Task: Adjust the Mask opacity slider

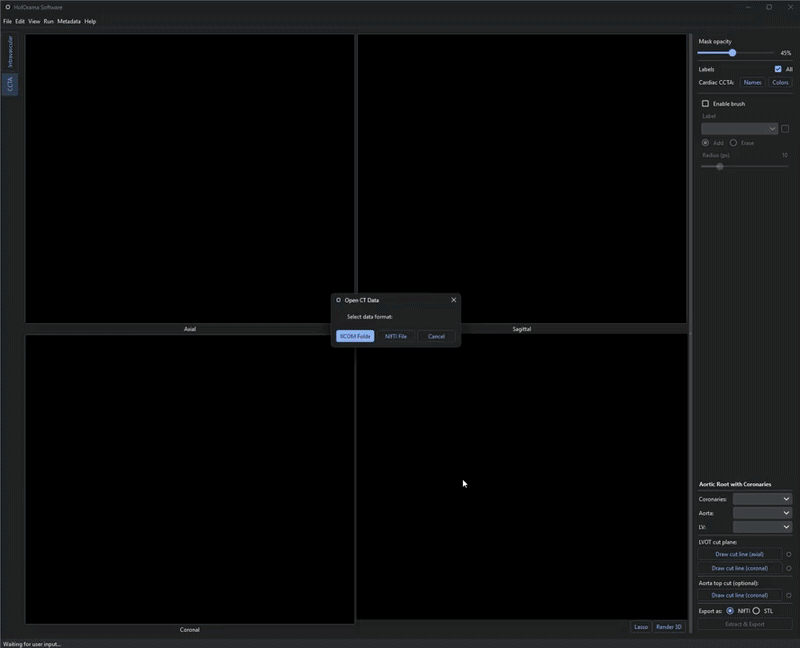Action: [735, 53]
